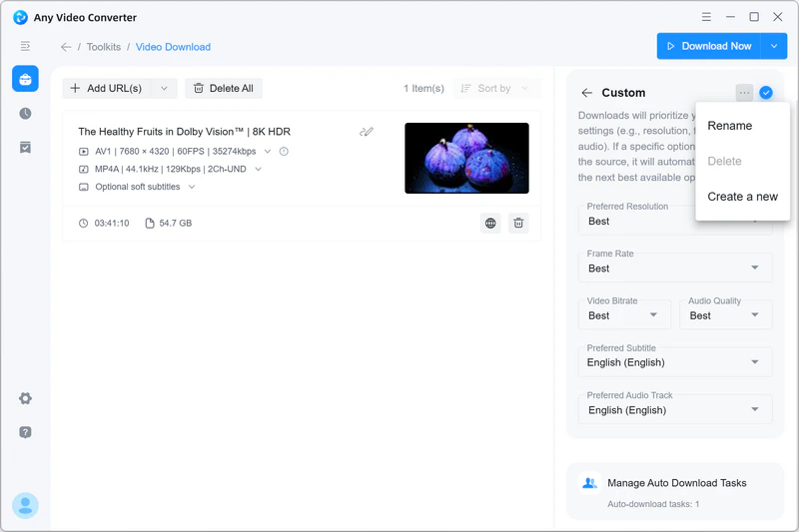Viewport: 799px width, 532px height.
Task: Click the Add URL(s) button
Action: point(107,88)
